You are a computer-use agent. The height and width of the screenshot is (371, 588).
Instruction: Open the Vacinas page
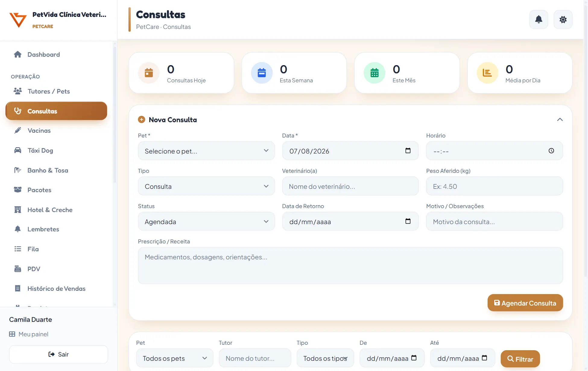tap(56, 130)
